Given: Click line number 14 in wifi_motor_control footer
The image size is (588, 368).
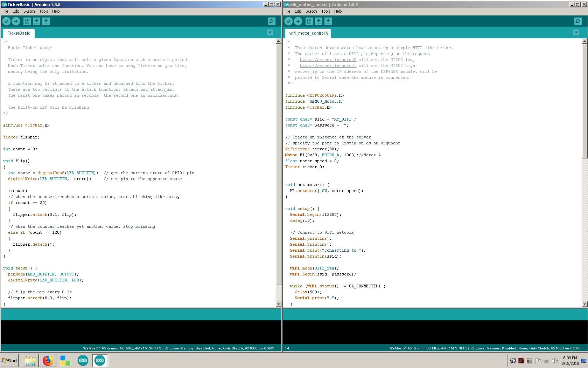Looking at the screenshot, I should (x=287, y=348).
